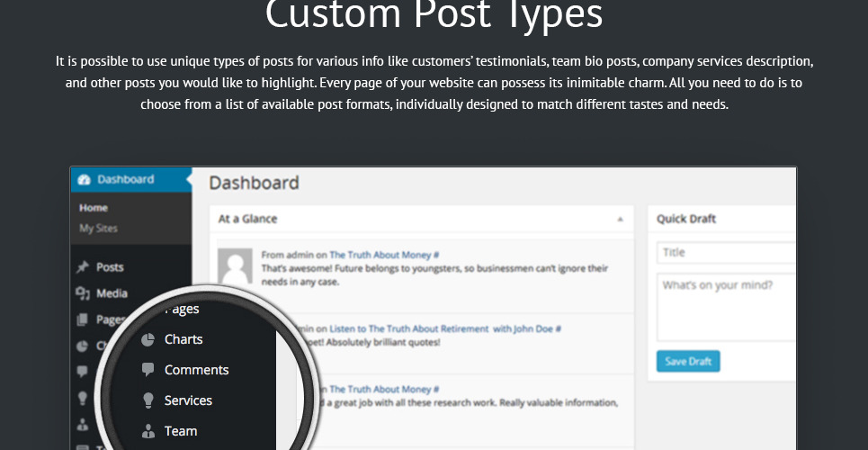Open Team in the magnified menu
The width and height of the screenshot is (868, 450).
(181, 430)
